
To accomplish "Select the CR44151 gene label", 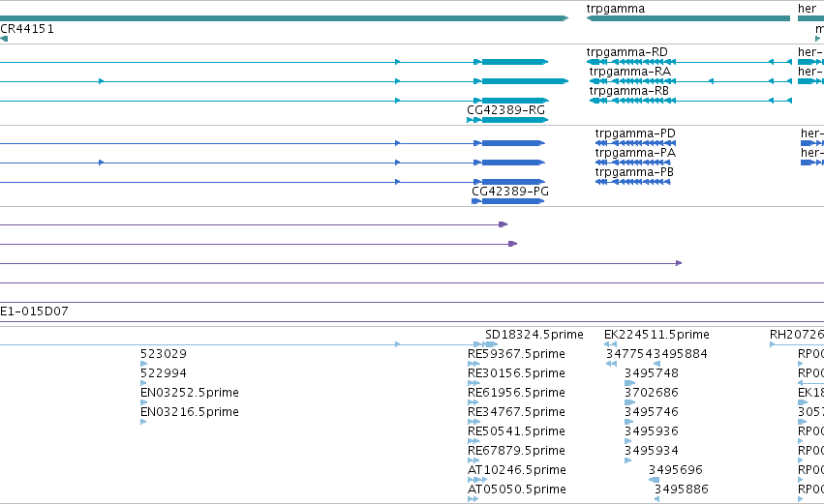I will coord(27,29).
